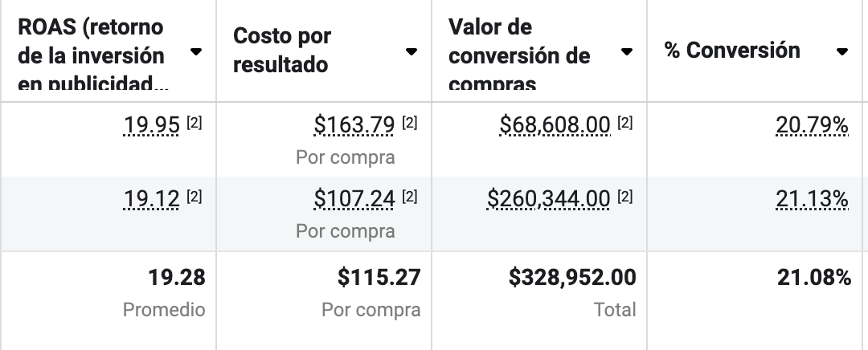Expand the Valor de conversión column arrow
The width and height of the screenshot is (868, 350).
point(626,52)
